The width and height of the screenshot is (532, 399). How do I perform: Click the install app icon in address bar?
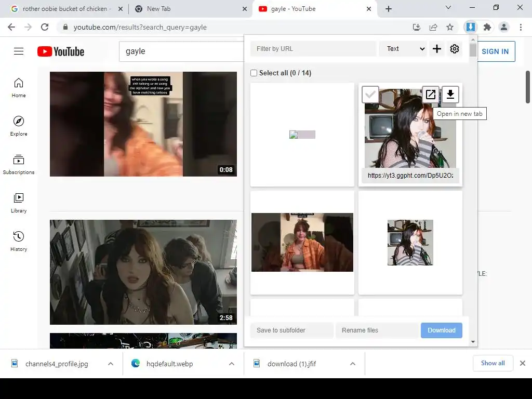416,27
